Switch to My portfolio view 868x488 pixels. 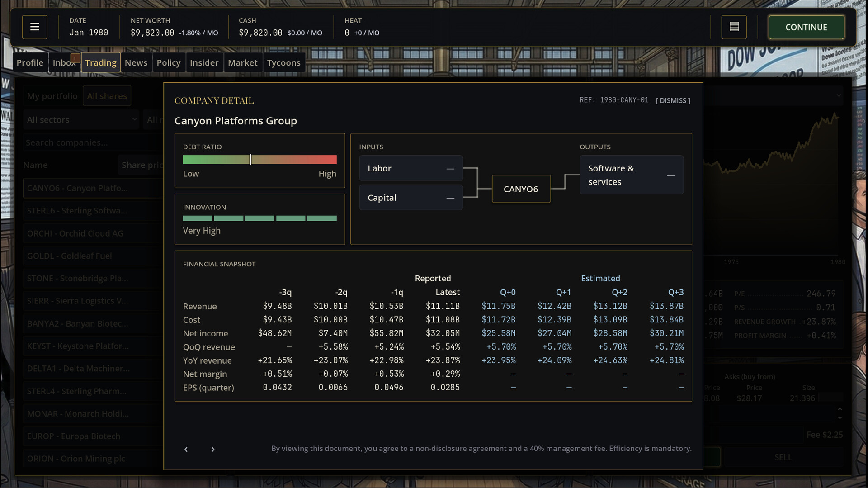(52, 96)
